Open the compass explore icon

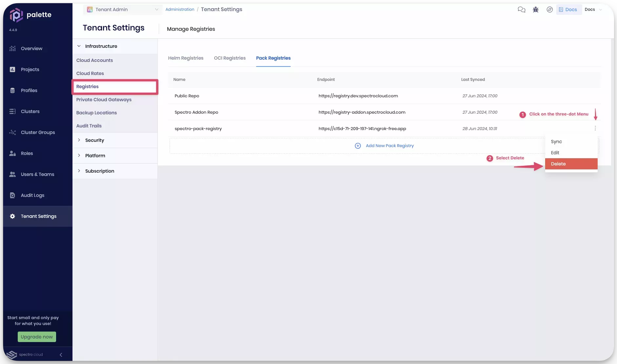550,10
